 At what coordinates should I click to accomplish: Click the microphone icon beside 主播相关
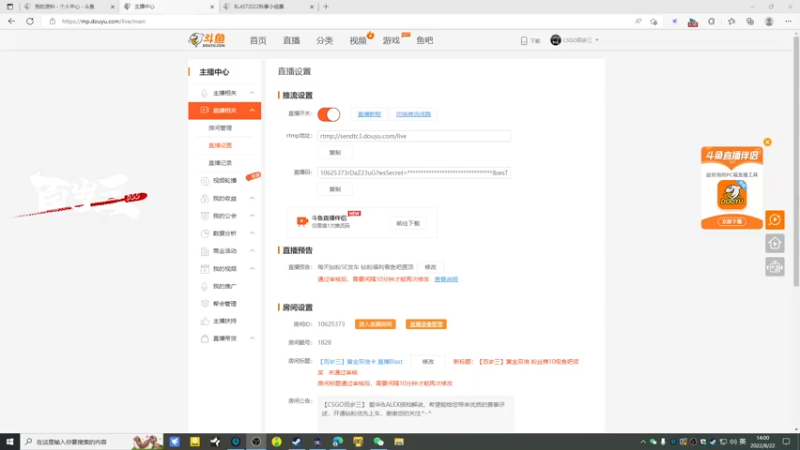coord(204,93)
